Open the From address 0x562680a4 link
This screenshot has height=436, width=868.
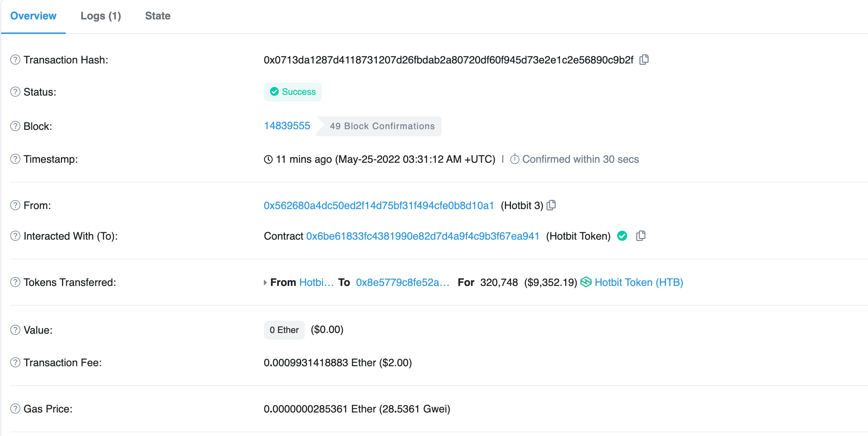pyautogui.click(x=379, y=205)
